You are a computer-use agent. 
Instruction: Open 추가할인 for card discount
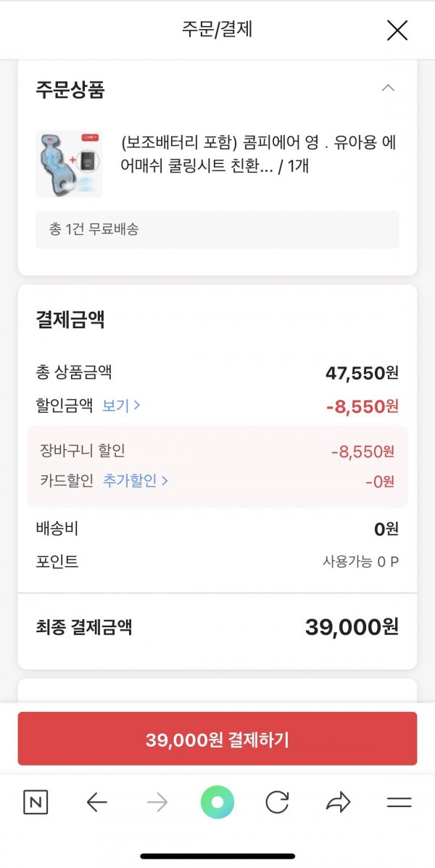[x=136, y=480]
